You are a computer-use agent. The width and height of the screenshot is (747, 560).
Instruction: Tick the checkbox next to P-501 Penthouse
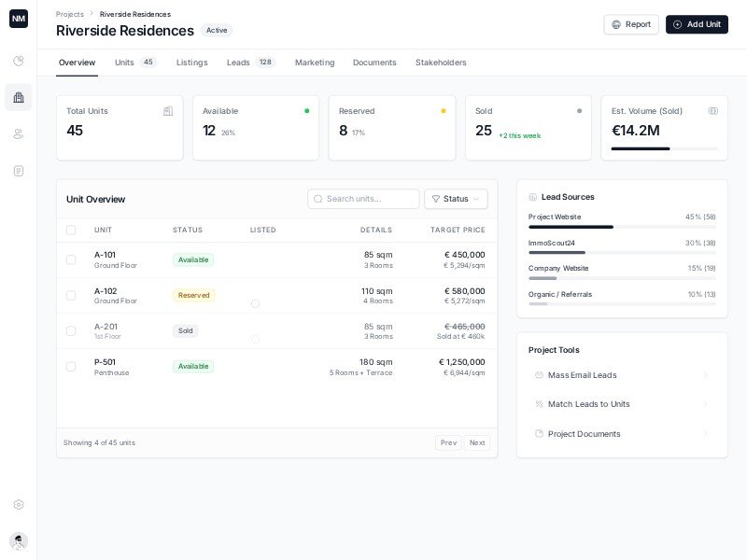pyautogui.click(x=71, y=367)
